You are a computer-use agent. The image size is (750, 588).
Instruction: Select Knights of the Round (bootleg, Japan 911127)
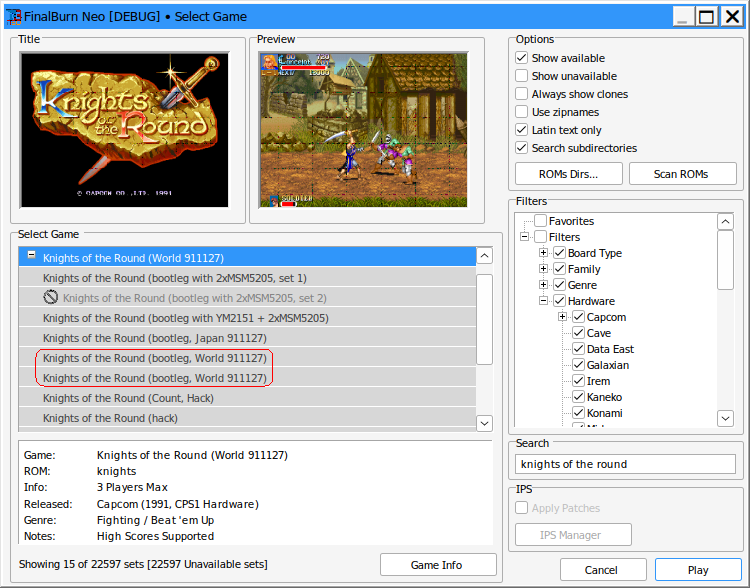[247, 338]
